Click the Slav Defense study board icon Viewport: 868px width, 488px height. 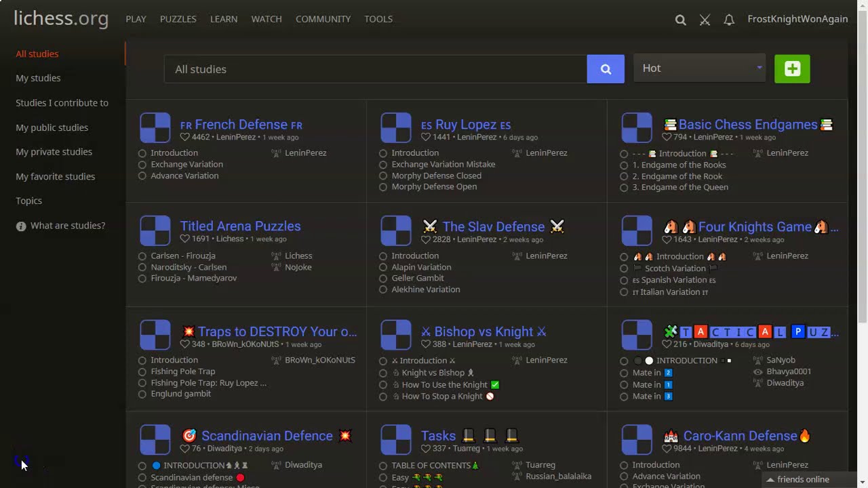click(x=396, y=230)
